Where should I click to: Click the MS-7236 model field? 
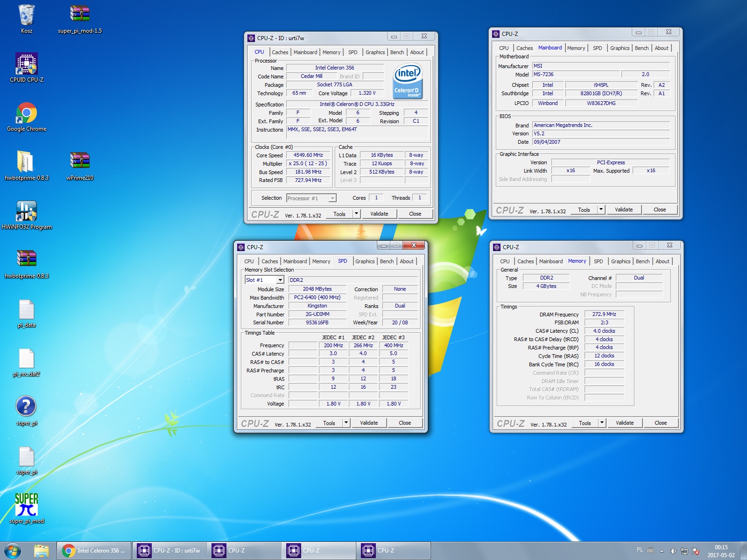point(577,74)
